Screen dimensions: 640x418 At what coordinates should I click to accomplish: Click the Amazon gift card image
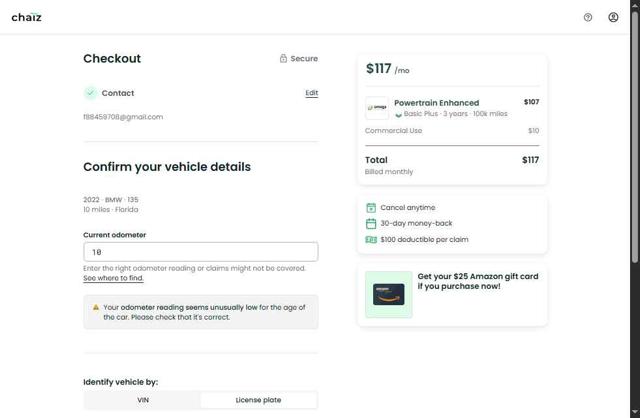(x=388, y=295)
